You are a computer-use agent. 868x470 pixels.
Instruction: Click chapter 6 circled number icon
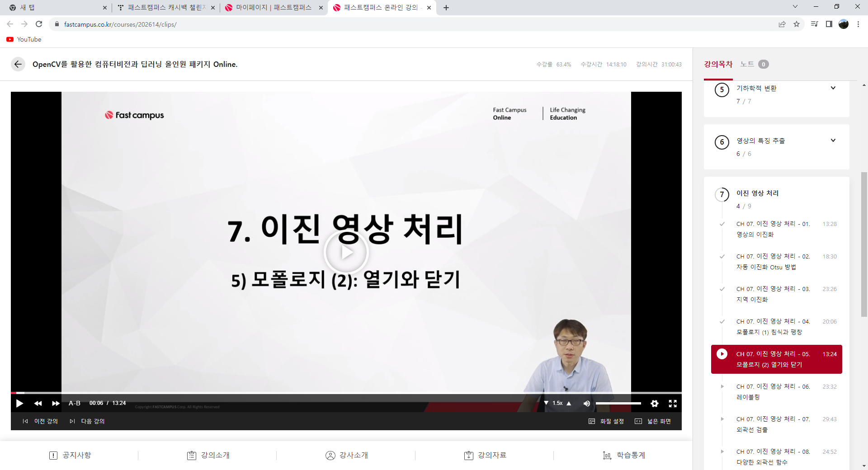[722, 142]
